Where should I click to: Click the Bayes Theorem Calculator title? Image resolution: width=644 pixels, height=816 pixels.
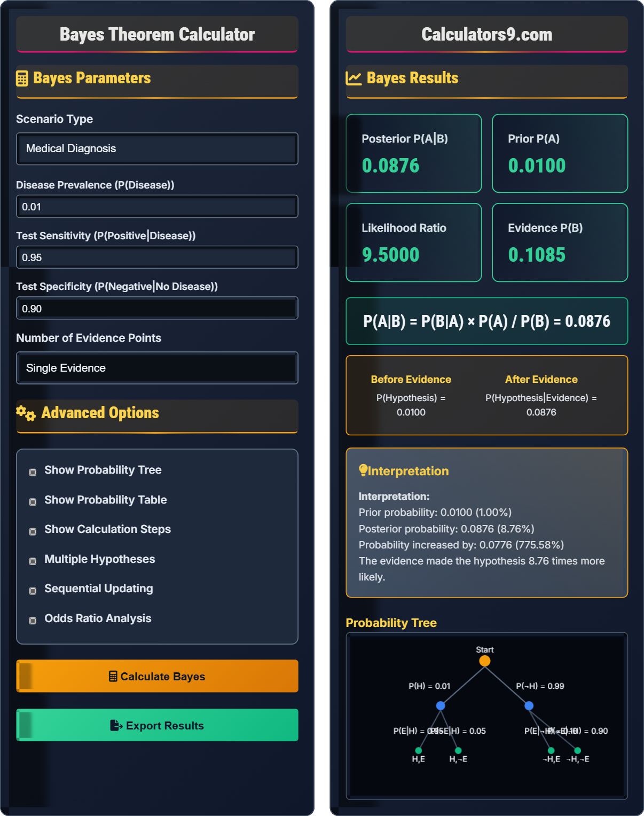157,34
